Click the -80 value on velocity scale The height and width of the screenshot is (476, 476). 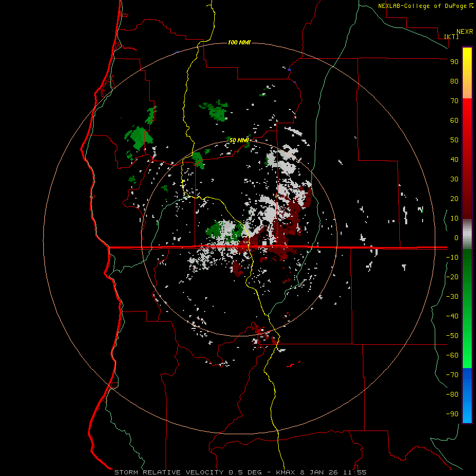click(x=452, y=395)
